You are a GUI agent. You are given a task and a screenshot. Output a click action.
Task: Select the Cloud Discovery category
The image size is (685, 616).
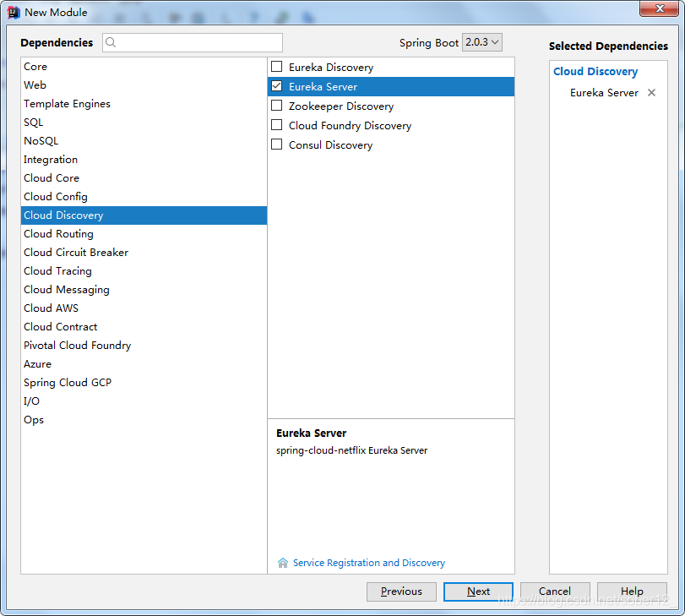click(x=144, y=215)
